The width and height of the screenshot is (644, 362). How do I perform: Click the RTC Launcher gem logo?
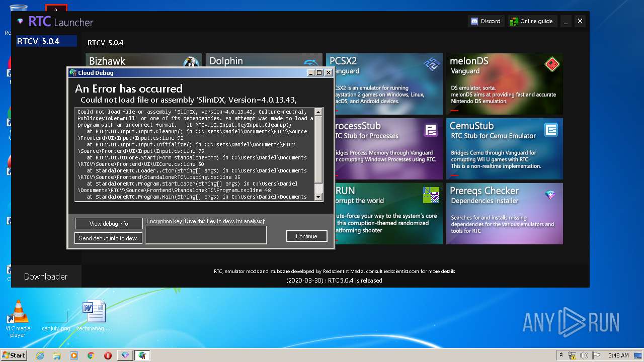point(20,22)
